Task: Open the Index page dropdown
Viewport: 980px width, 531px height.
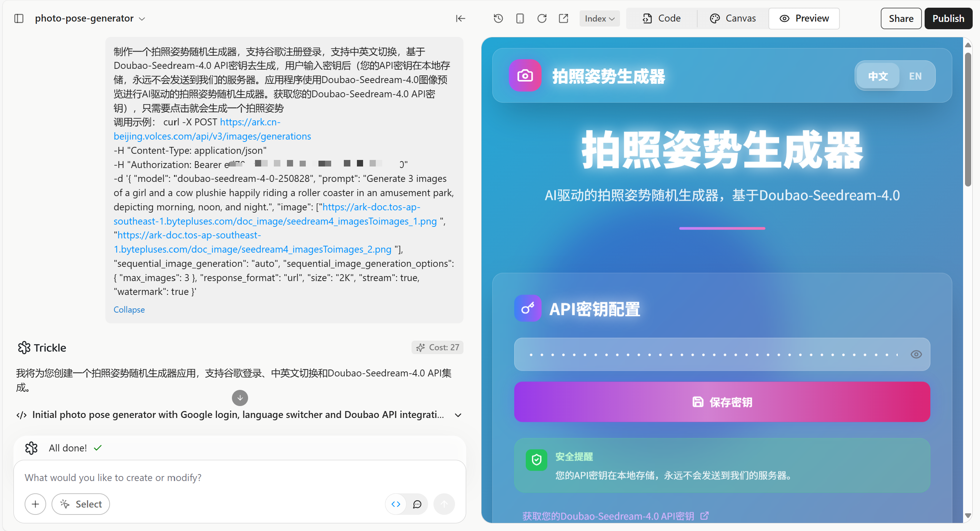Action: click(x=599, y=18)
